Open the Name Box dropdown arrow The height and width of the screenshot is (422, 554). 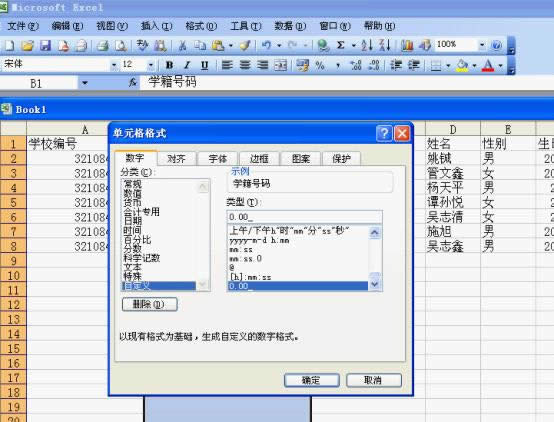tap(85, 83)
